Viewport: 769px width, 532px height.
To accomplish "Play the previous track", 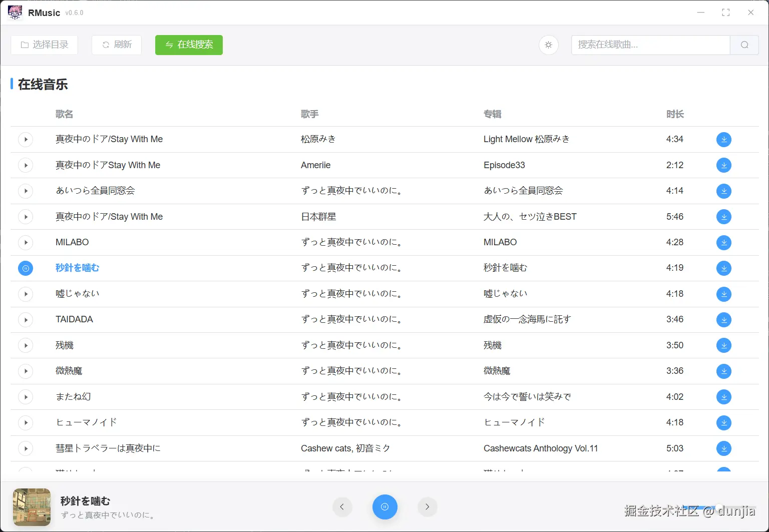I will pyautogui.click(x=342, y=507).
